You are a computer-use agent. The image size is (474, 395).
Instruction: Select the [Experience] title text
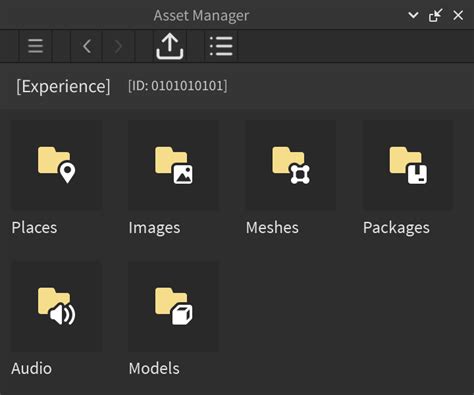tap(63, 86)
